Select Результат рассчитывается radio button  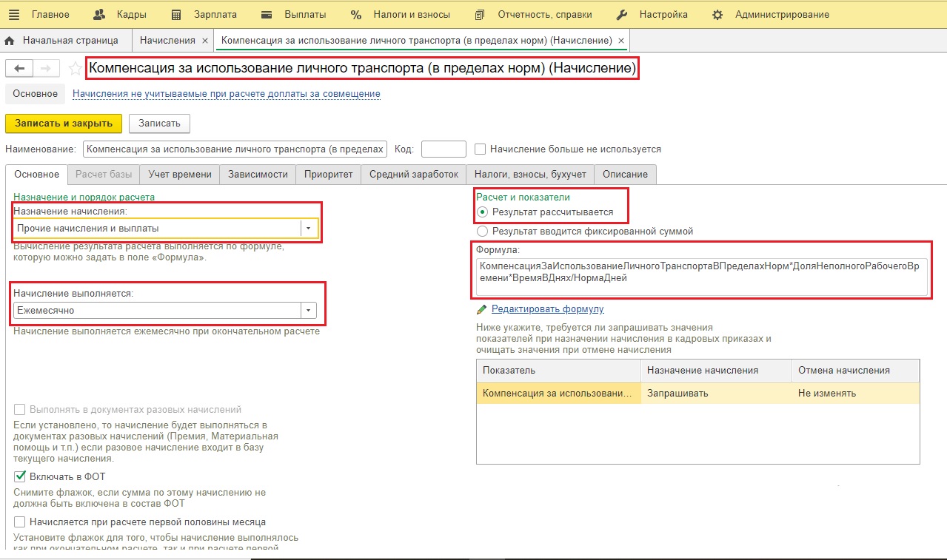click(x=483, y=212)
